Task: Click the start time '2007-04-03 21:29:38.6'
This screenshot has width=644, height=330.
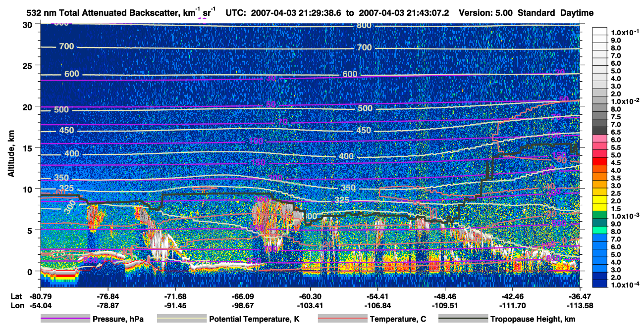Action: [x=297, y=12]
